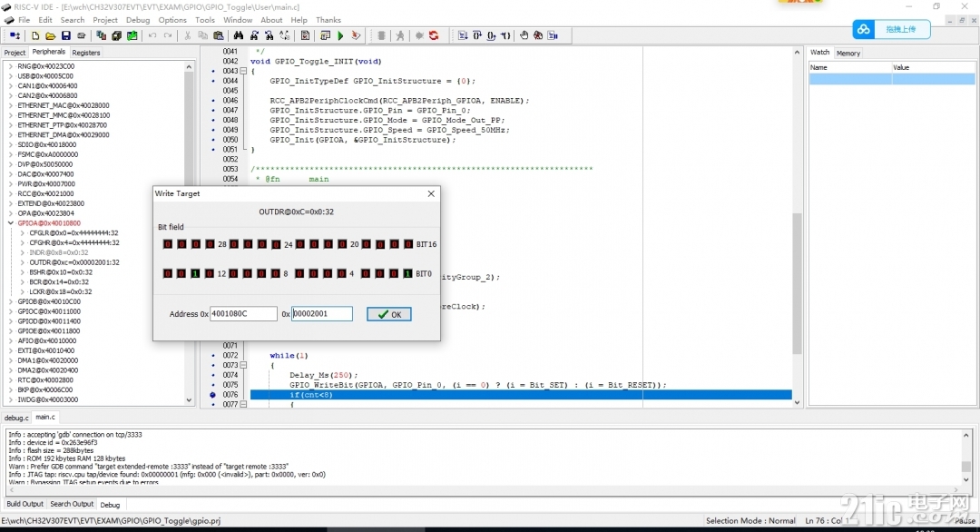
Task: Click the step out braces icon
Action: pos(491,35)
